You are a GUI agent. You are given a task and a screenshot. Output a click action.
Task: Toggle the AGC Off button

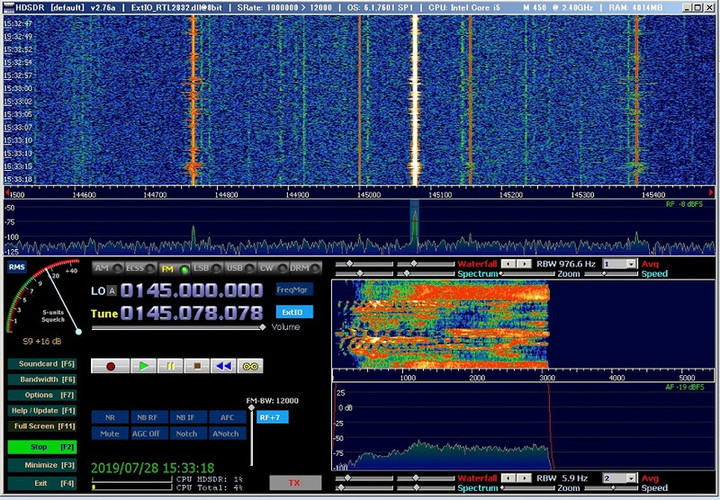149,433
